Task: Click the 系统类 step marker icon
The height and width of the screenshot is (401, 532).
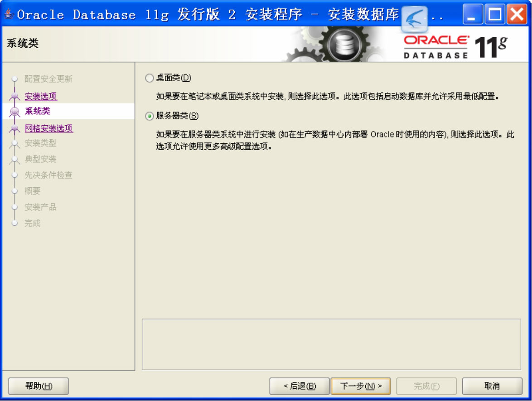Action: (x=14, y=112)
